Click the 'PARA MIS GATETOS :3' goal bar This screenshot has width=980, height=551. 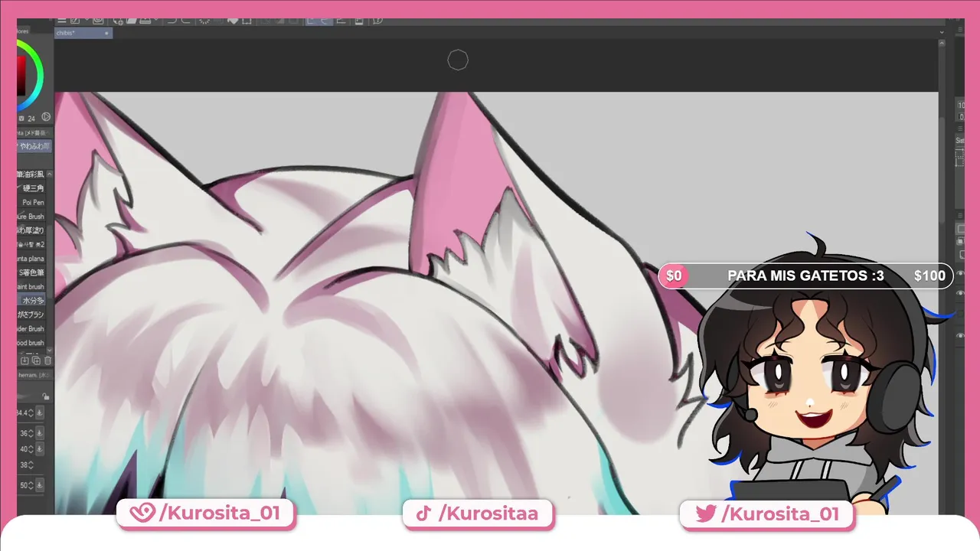pos(806,275)
